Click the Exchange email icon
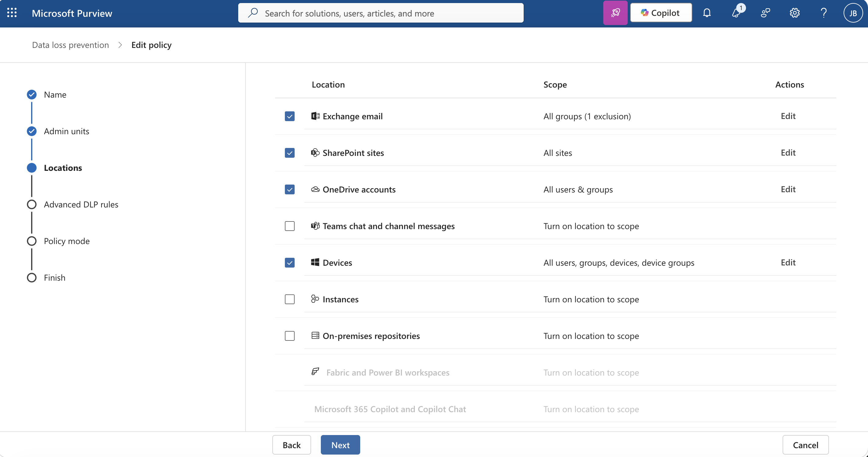Image resolution: width=868 pixels, height=457 pixels. 315,116
